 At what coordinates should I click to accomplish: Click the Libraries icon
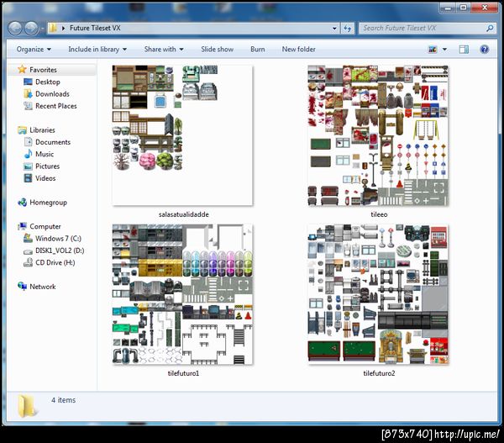pyautogui.click(x=22, y=130)
